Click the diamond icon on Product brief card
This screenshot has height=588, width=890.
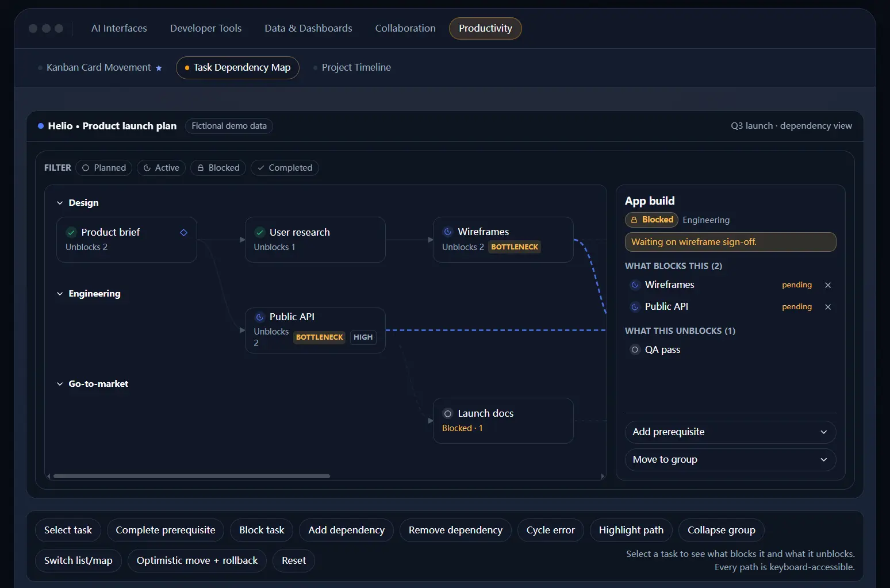pyautogui.click(x=183, y=232)
